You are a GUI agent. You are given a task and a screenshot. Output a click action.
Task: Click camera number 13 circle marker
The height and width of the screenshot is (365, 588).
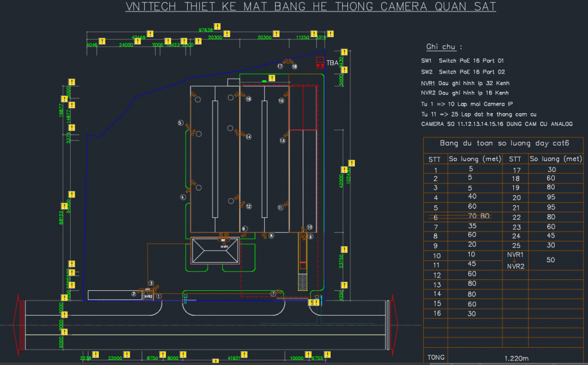pyautogui.click(x=283, y=140)
